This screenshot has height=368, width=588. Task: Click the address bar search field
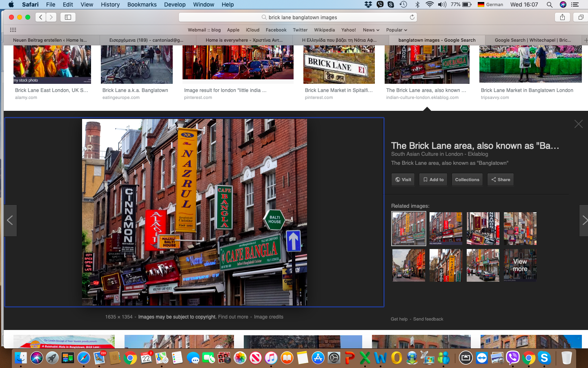(x=298, y=17)
